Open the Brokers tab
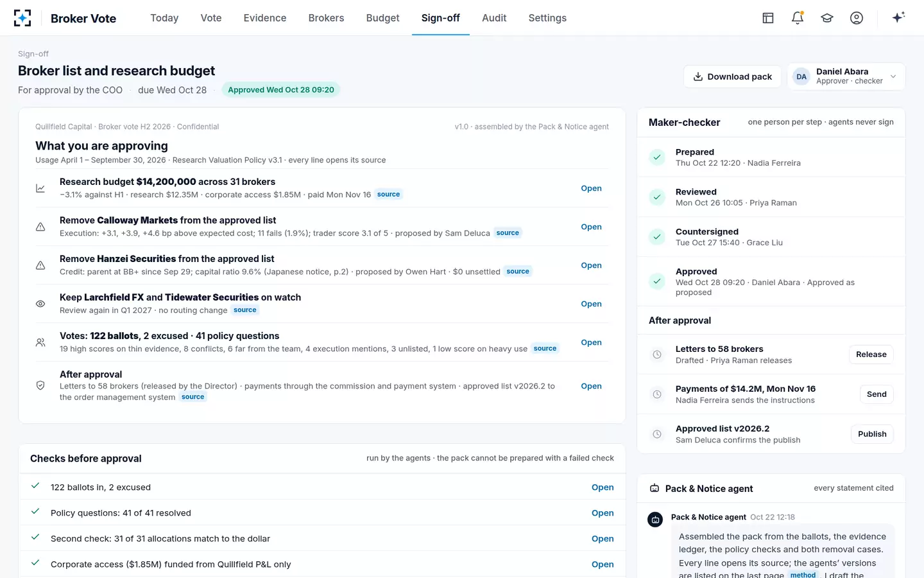 tap(326, 18)
